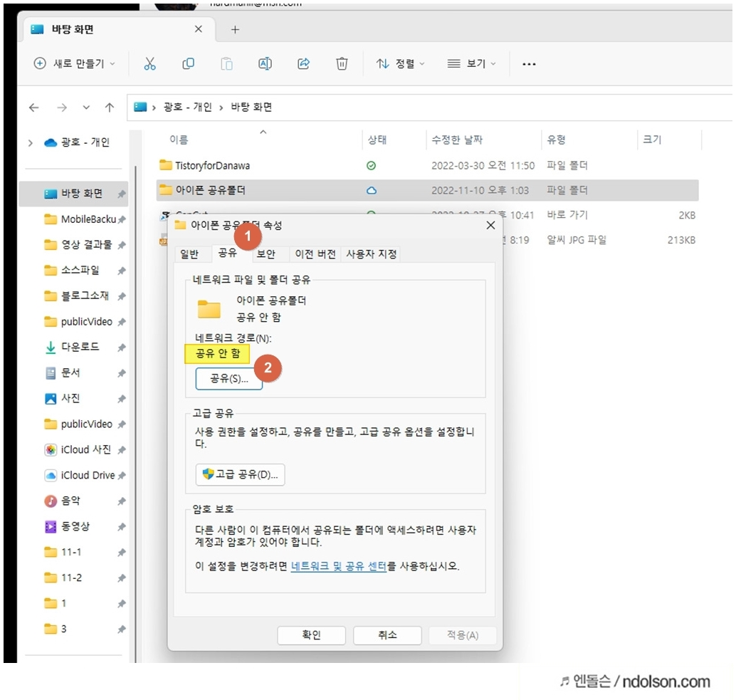Switch to the 사용자 지정 tab
This screenshot has width=736, height=700.
pos(372,254)
